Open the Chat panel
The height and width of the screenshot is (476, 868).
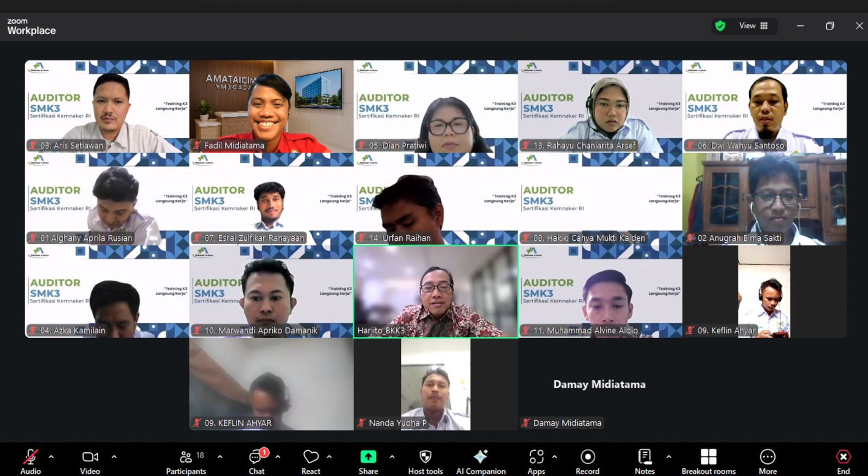(257, 461)
